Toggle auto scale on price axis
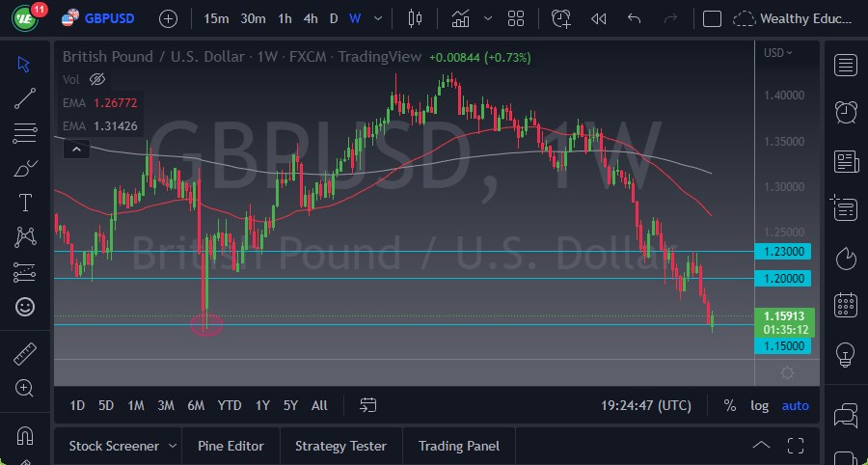 click(796, 405)
